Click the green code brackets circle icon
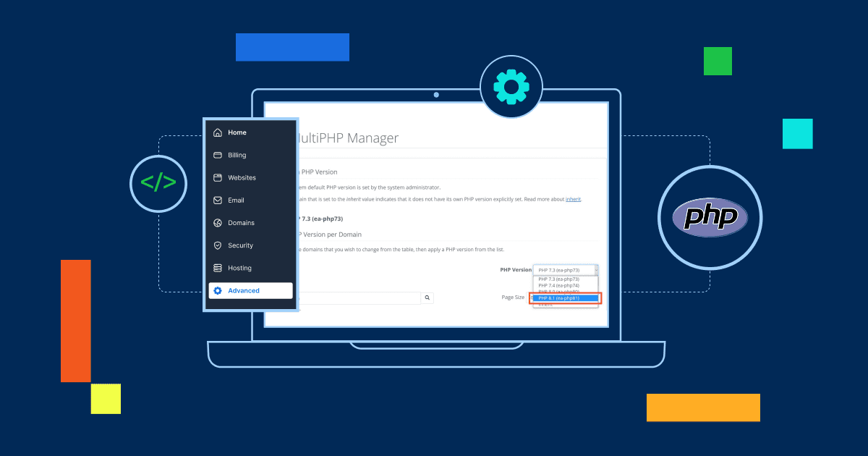This screenshot has height=456, width=868. click(x=158, y=183)
